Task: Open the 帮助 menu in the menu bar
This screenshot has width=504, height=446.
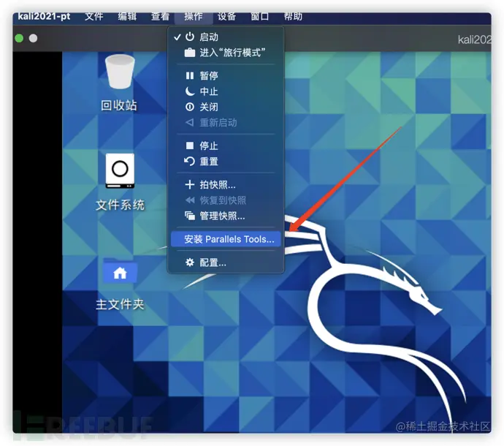Action: [293, 16]
